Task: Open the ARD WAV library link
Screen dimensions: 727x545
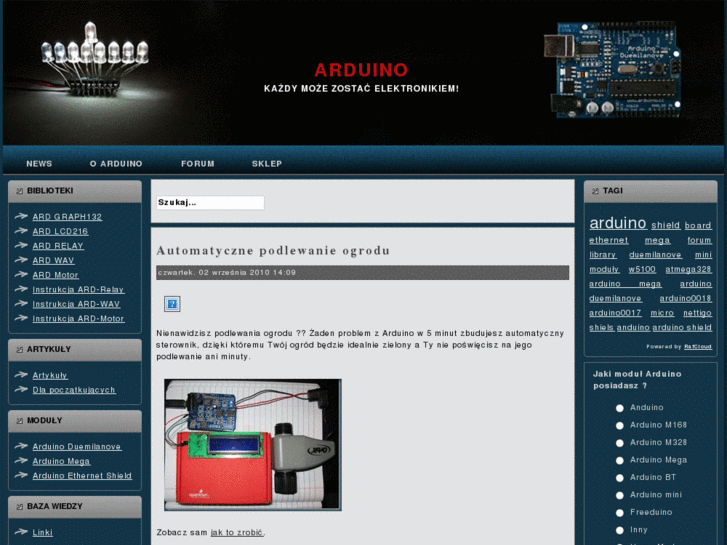Action: click(x=53, y=260)
